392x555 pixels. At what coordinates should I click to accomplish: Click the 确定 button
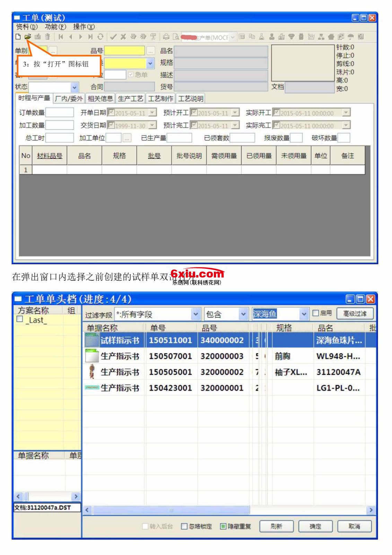tap(315, 526)
